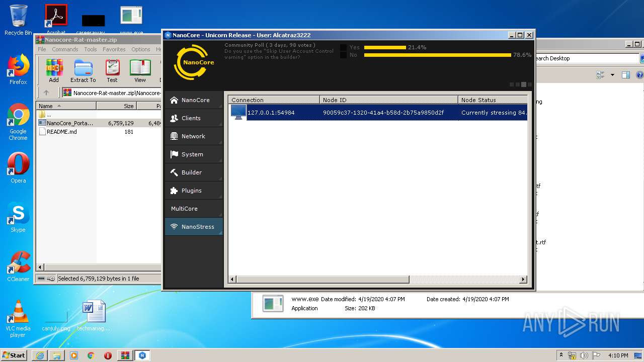The width and height of the screenshot is (644, 362).
Task: Click the home icon beside NanoCore
Action: click(174, 100)
